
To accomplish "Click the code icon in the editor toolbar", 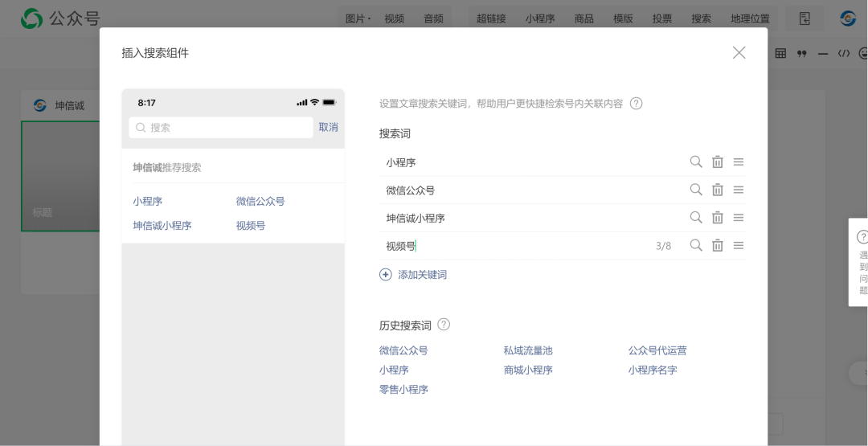I will pyautogui.click(x=844, y=53).
